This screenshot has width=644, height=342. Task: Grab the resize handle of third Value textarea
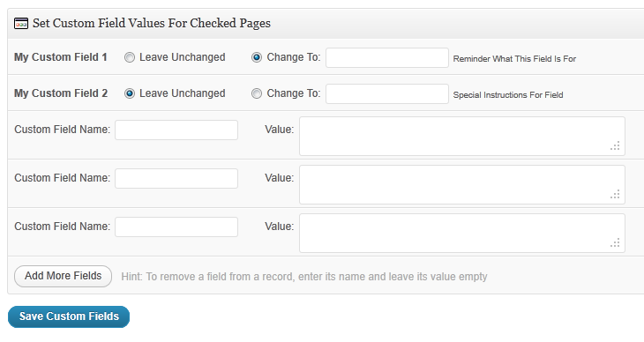[615, 242]
